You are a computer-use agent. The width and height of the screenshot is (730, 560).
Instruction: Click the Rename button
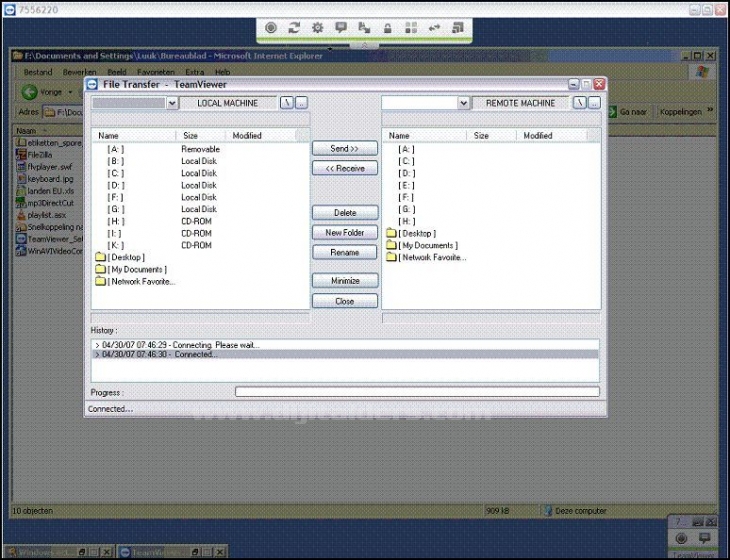[x=345, y=252]
